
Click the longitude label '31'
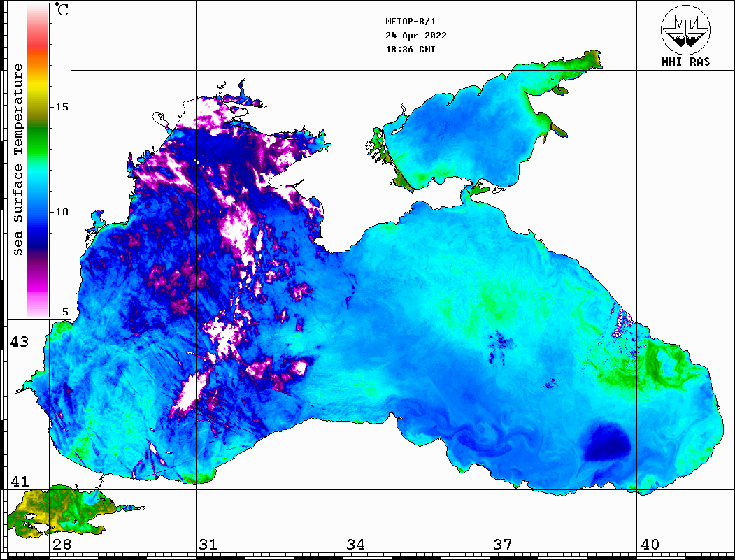point(208,545)
